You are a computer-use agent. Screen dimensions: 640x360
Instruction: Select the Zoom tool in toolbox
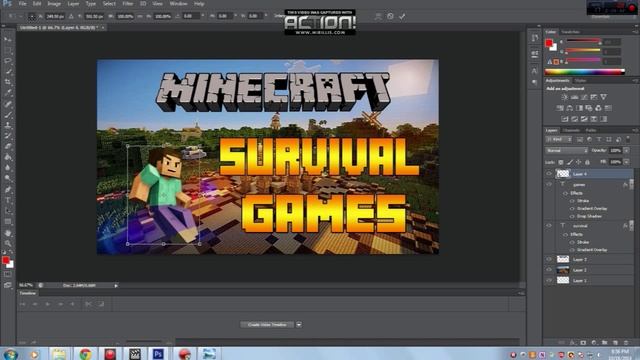pos(8,244)
